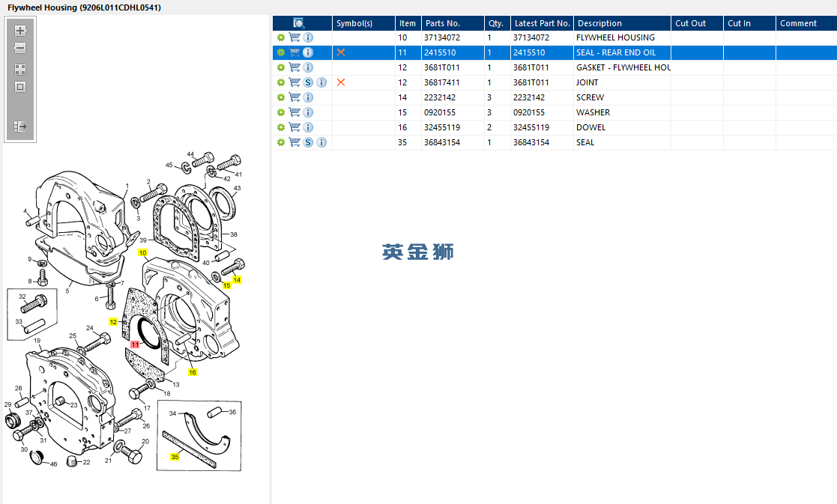The width and height of the screenshot is (837, 504).
Task: Click SEAL - REAR END OIL description
Action: pos(622,52)
